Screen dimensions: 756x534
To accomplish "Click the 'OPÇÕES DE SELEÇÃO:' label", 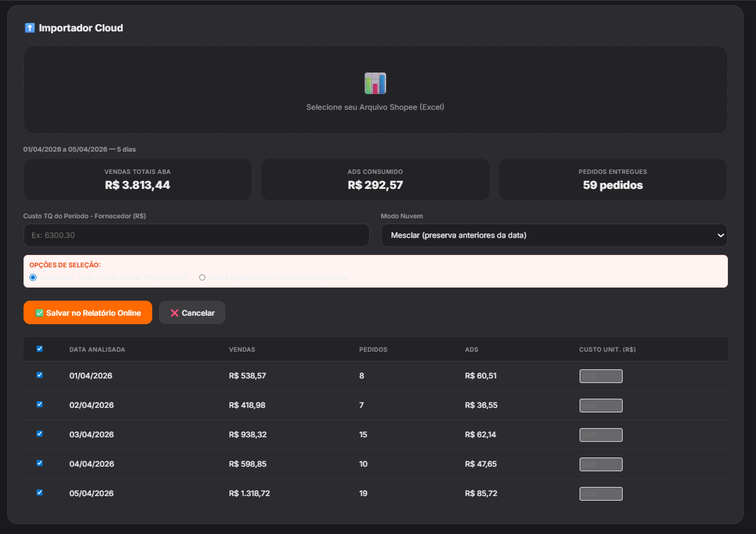I will click(65, 265).
